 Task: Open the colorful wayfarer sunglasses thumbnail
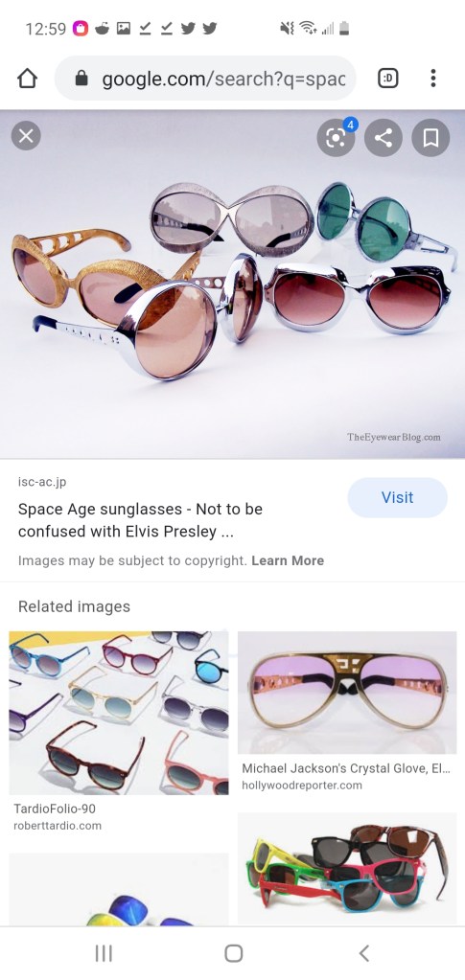[347, 869]
